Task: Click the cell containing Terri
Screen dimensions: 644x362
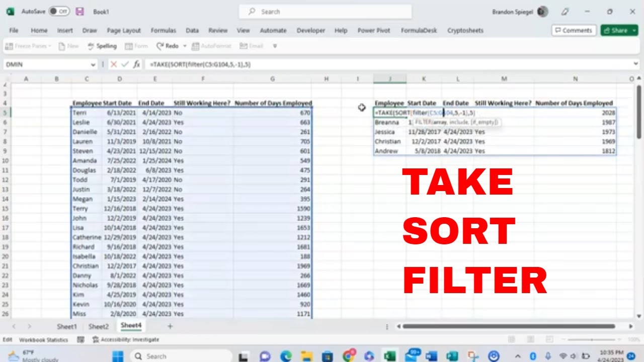Action: click(x=87, y=113)
